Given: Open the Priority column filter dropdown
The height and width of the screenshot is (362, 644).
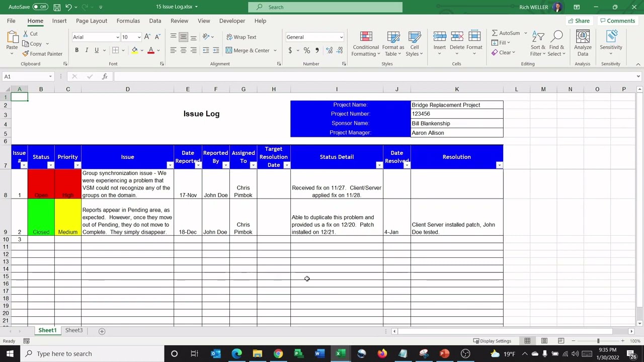Looking at the screenshot, I should [x=77, y=165].
